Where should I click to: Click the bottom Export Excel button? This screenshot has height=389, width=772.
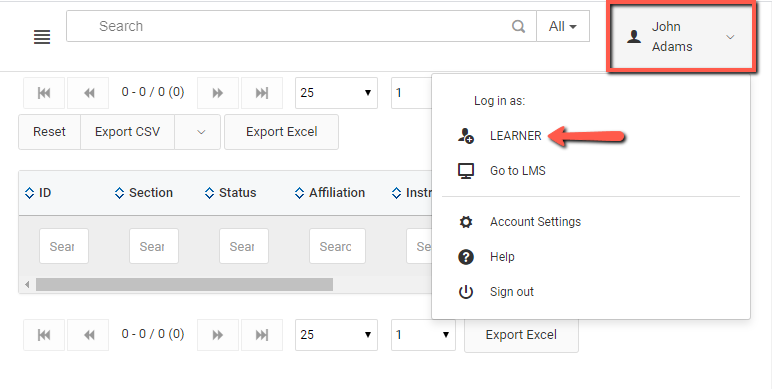[x=521, y=335]
